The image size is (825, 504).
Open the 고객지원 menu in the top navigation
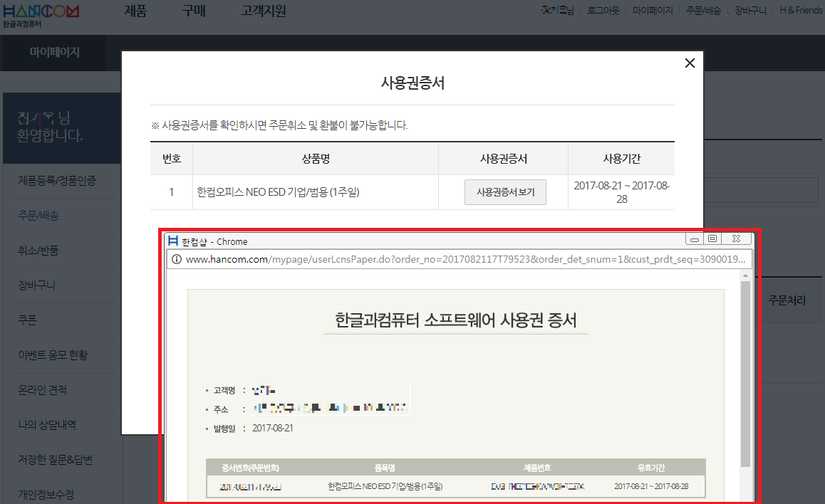(263, 11)
